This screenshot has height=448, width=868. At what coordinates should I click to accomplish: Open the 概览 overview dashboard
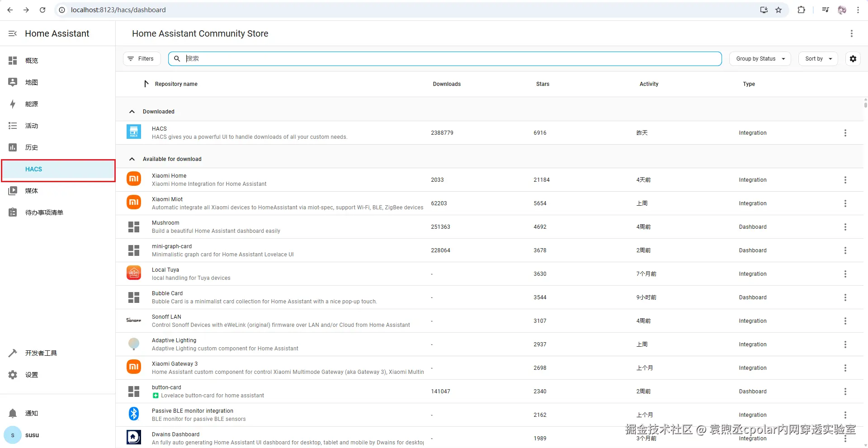[x=58, y=61]
